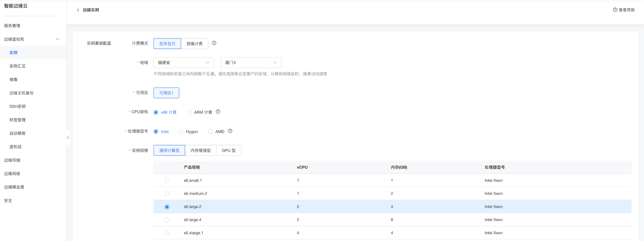Screen dimensions: 644x241
Task: Click the 可用区1 availability zone button
Action: point(166,93)
